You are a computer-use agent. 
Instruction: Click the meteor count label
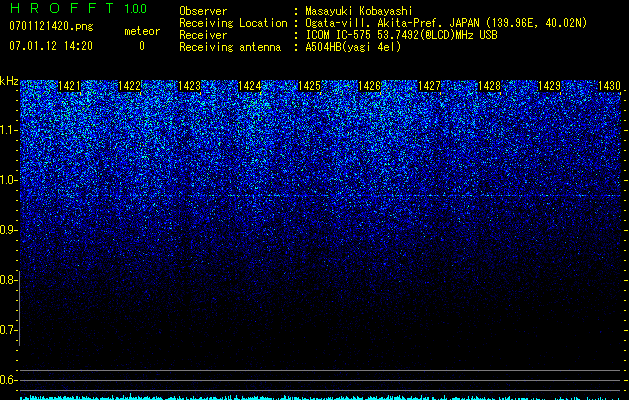click(142, 31)
